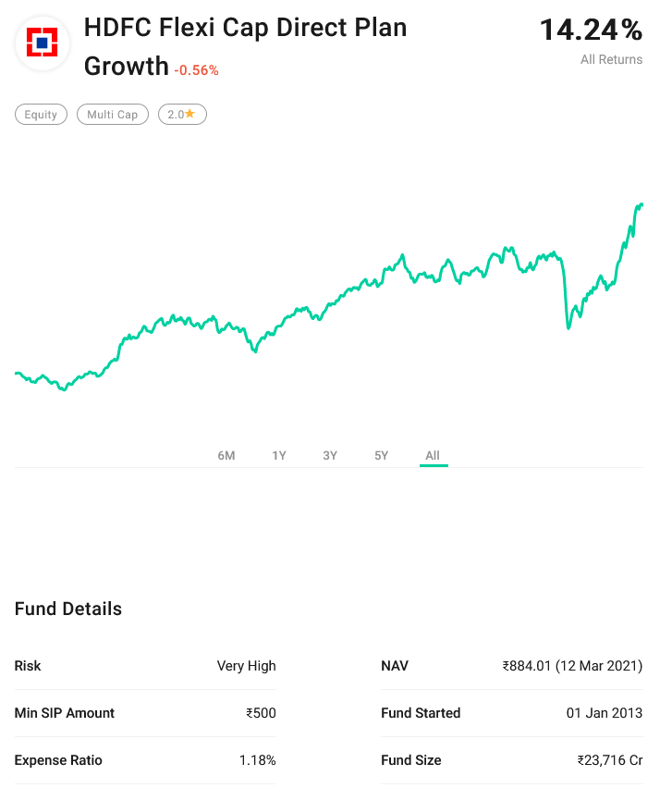Click the Very High risk value
The image size is (672, 788).
tap(246, 666)
